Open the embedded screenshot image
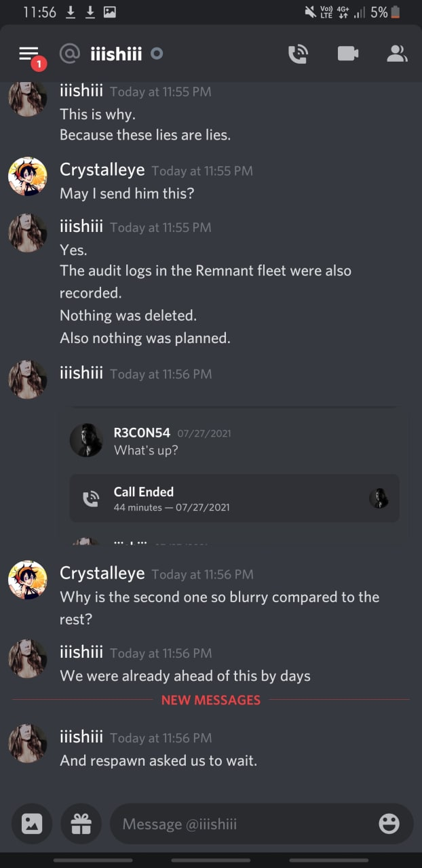This screenshot has height=868, width=422. pyautogui.click(x=234, y=475)
